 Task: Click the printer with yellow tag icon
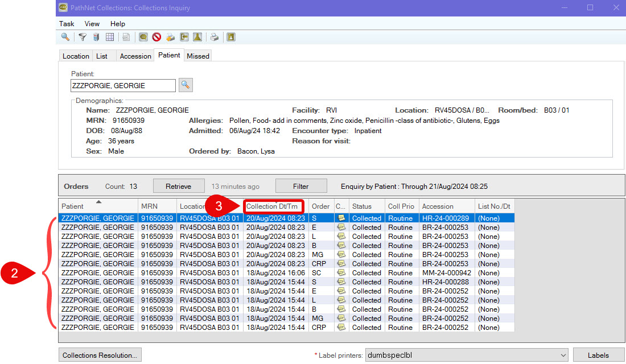pyautogui.click(x=171, y=37)
